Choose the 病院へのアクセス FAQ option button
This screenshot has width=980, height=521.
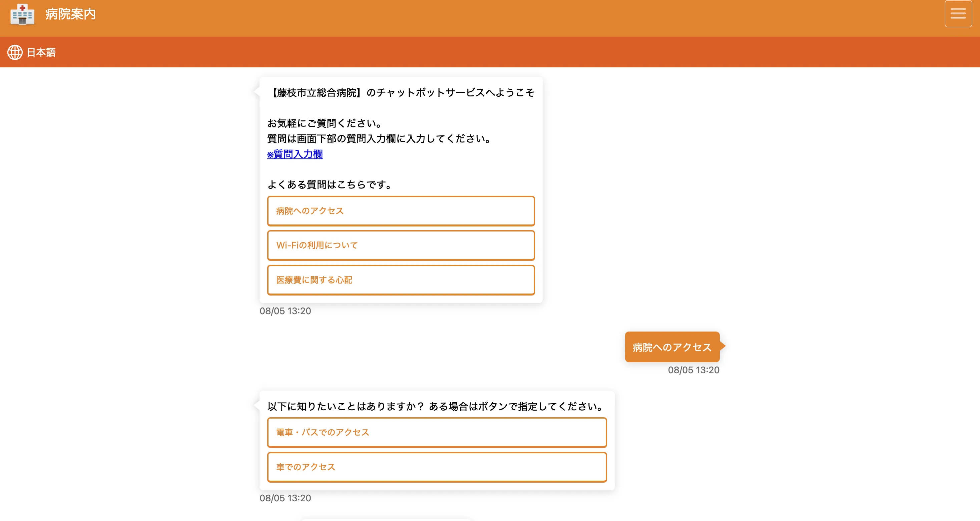(401, 211)
